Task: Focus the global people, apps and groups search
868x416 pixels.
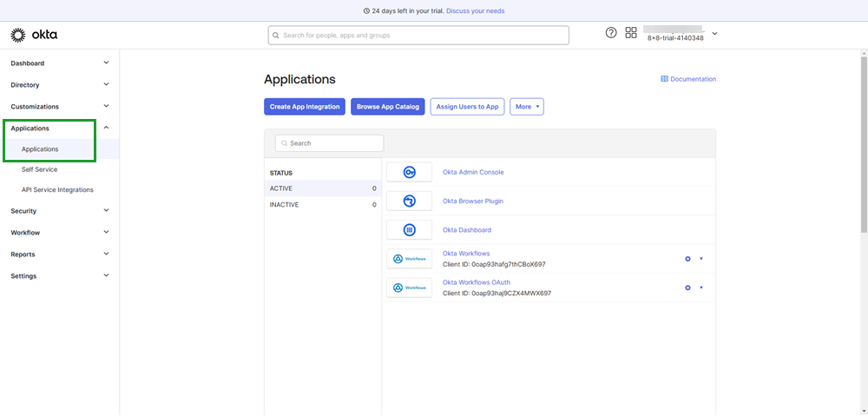Action: (418, 36)
